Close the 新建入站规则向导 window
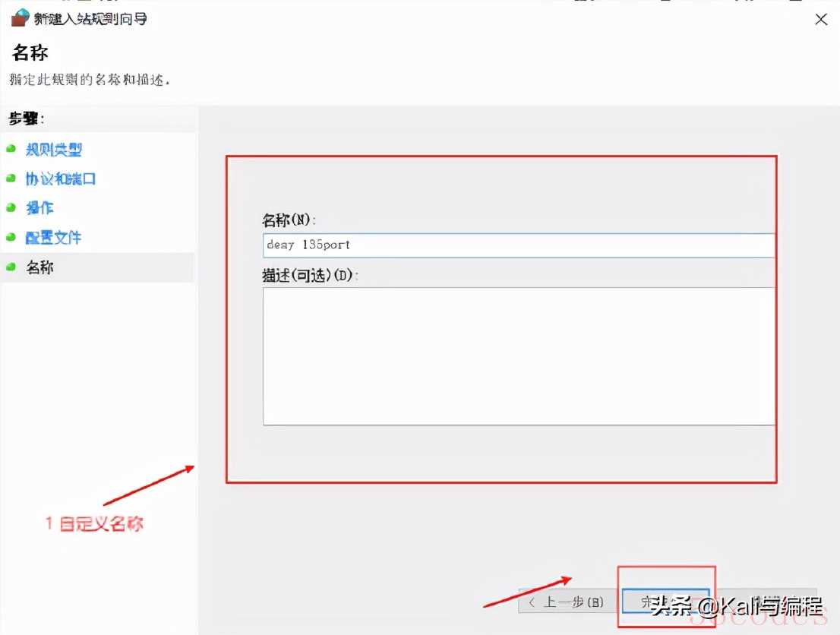Image resolution: width=840 pixels, height=635 pixels. tap(821, 19)
